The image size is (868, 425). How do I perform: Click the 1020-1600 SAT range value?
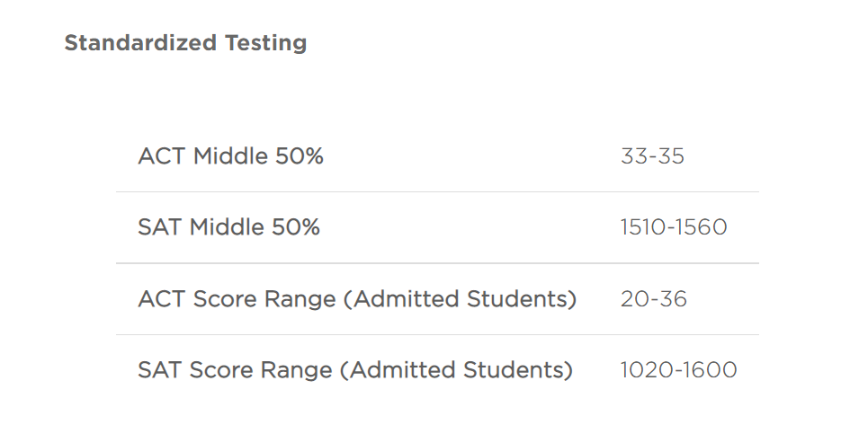pyautogui.click(x=679, y=369)
